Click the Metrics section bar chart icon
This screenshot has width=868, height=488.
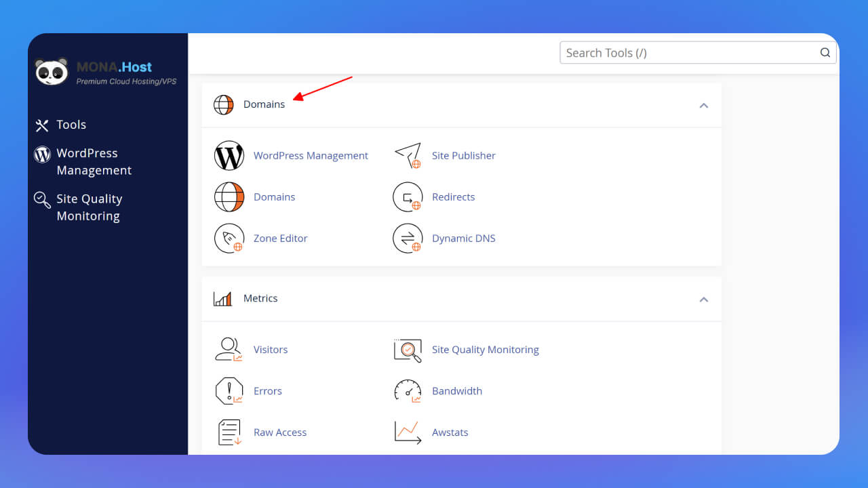[x=222, y=299]
